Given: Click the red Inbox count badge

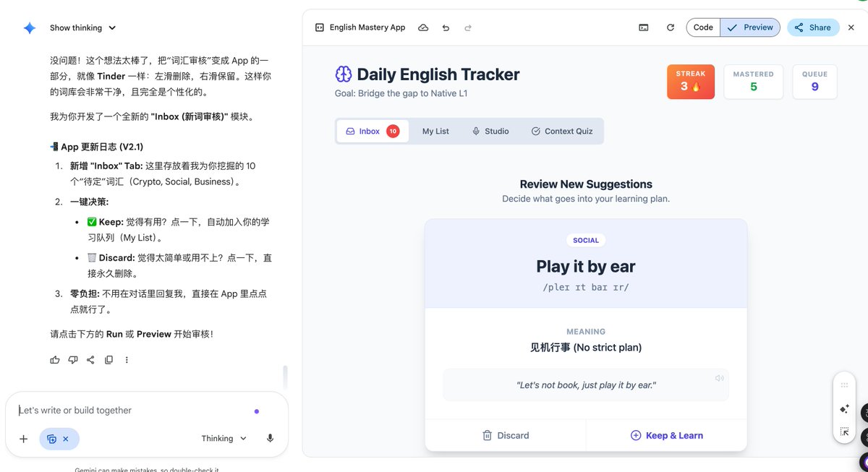Looking at the screenshot, I should [393, 131].
